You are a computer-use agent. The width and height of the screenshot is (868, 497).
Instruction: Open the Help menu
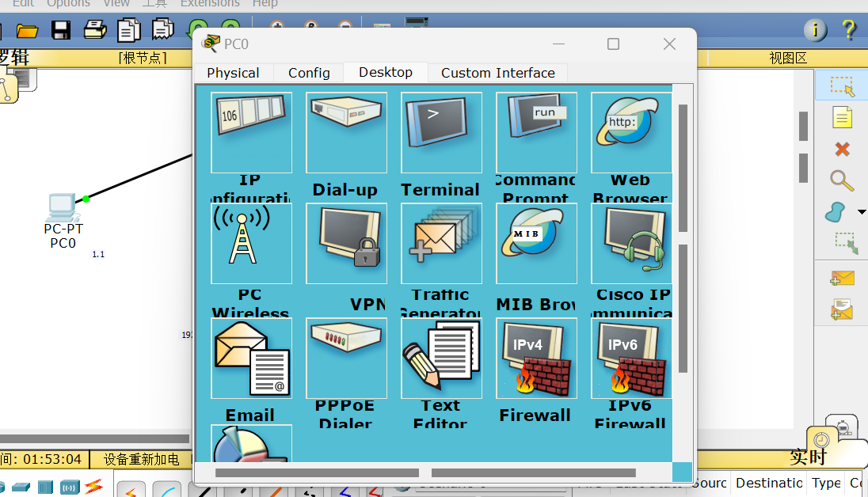pos(265,3)
